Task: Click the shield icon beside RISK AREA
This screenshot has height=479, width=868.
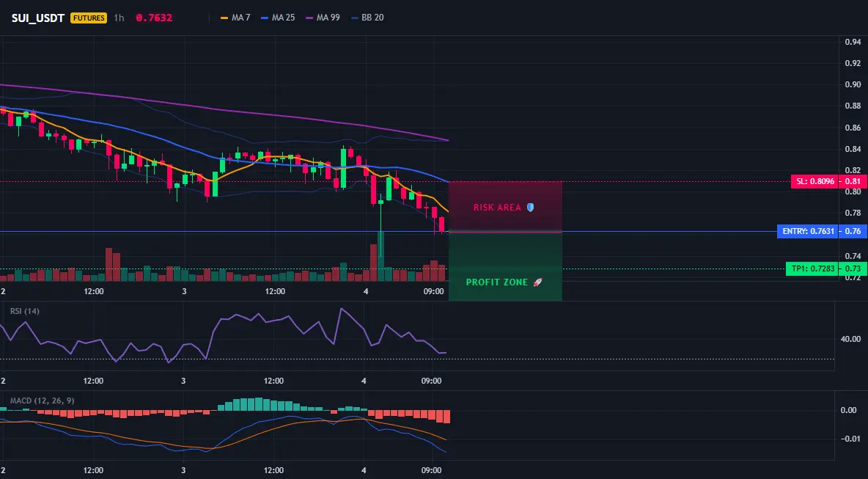Action: tap(530, 208)
